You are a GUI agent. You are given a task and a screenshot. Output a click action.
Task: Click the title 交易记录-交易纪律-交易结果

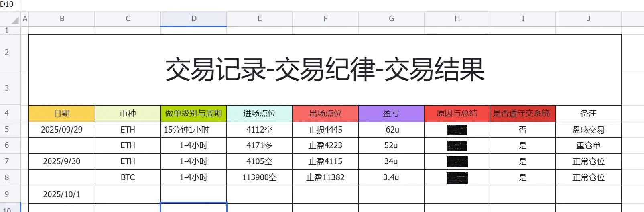click(325, 70)
